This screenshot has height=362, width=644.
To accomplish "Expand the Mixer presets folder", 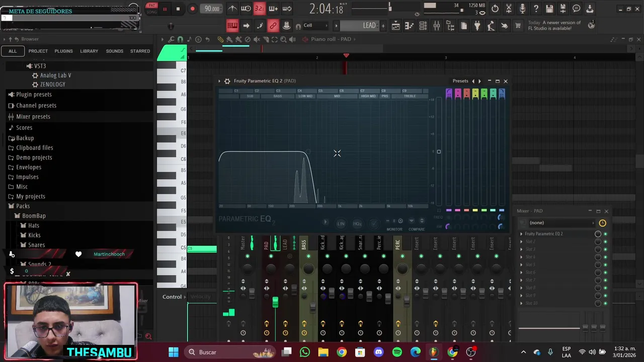I will click(x=33, y=117).
